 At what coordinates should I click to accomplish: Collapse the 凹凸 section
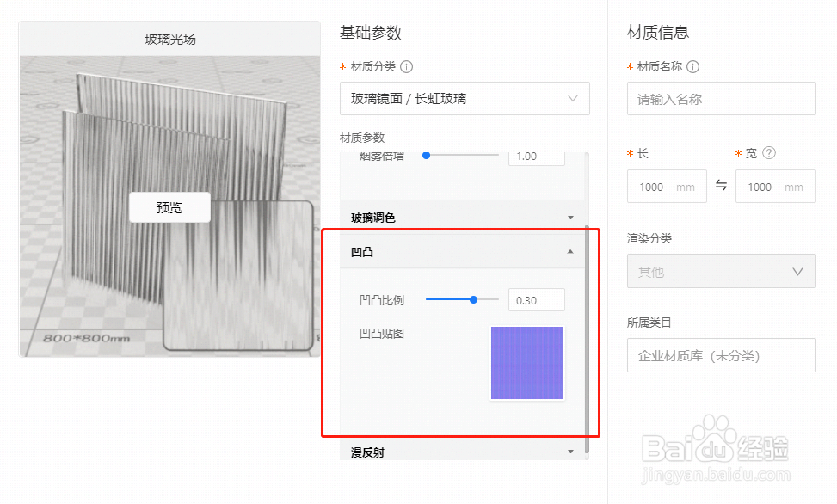tap(462, 251)
